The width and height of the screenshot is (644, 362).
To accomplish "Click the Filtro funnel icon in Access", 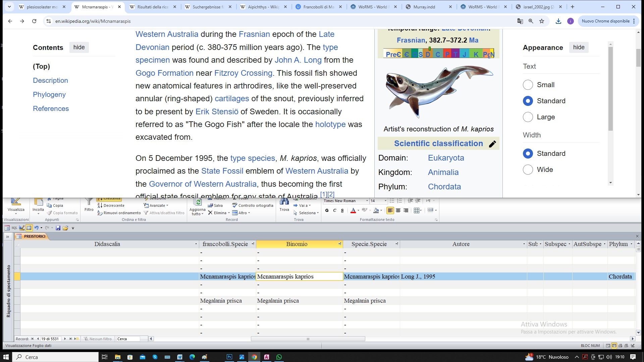I will pyautogui.click(x=89, y=202).
